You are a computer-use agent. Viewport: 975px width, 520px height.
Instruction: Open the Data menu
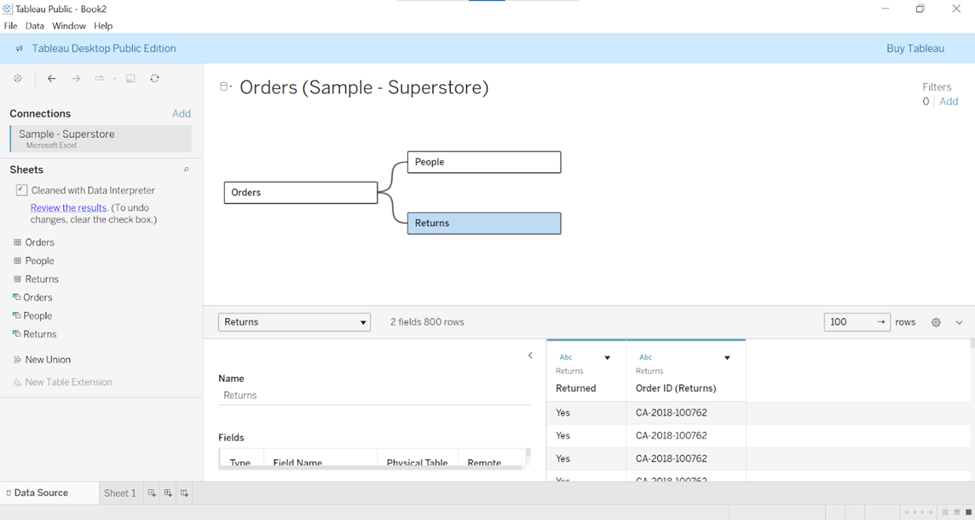coord(35,26)
